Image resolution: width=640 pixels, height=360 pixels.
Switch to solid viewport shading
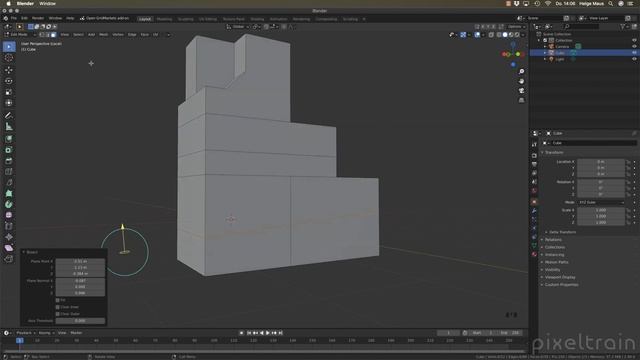pos(505,35)
